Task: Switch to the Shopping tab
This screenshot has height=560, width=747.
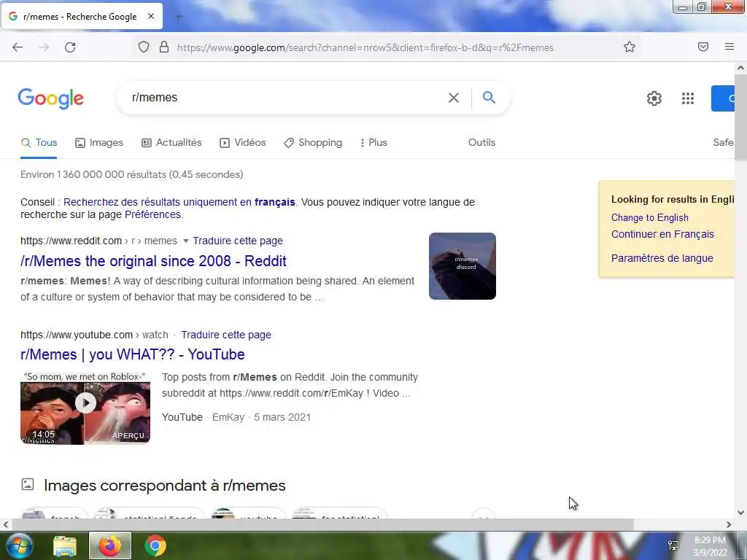Action: 312,142
